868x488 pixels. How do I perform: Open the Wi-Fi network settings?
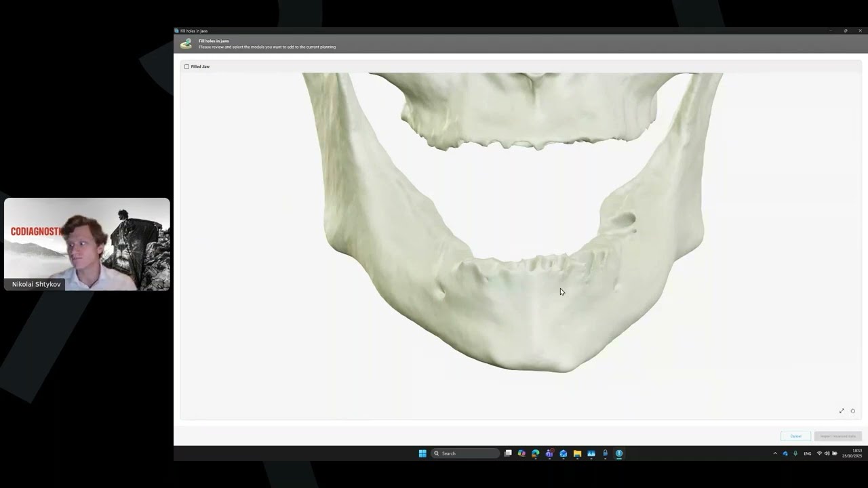tap(819, 453)
